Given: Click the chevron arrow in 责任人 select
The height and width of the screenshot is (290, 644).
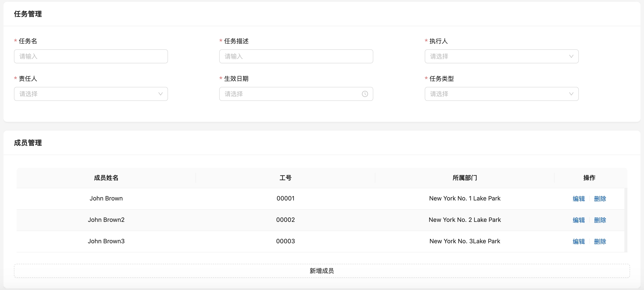Looking at the screenshot, I should coord(161,94).
